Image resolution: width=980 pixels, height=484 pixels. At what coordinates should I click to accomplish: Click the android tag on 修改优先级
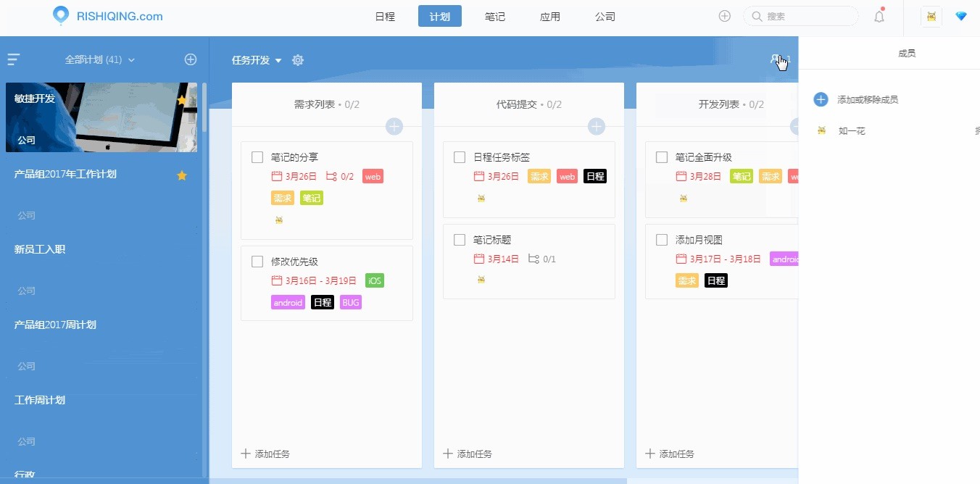[288, 302]
